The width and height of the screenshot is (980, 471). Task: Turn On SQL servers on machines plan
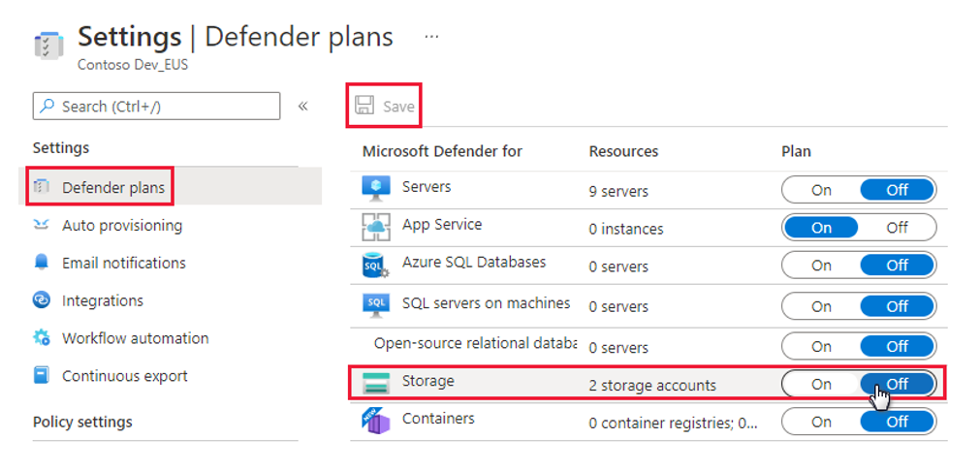821,306
